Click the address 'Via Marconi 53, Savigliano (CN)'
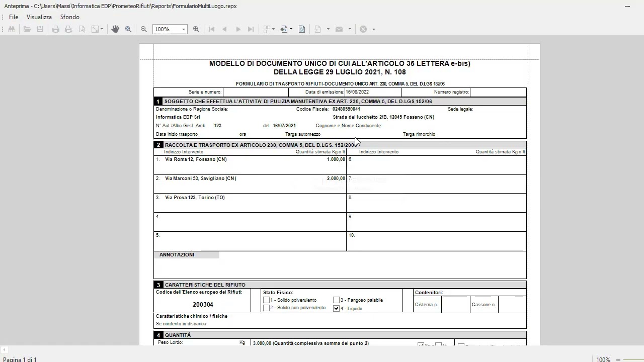 click(200, 178)
